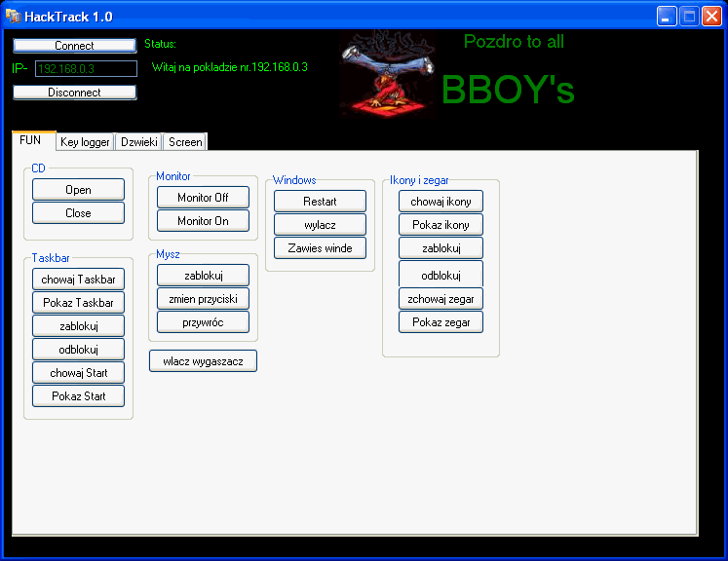Open the Dzwieki tab
728x561 pixels.
[138, 142]
